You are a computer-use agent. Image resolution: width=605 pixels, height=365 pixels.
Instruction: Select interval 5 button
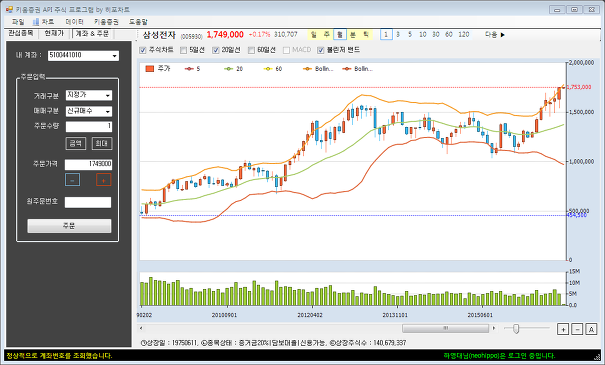click(x=410, y=35)
